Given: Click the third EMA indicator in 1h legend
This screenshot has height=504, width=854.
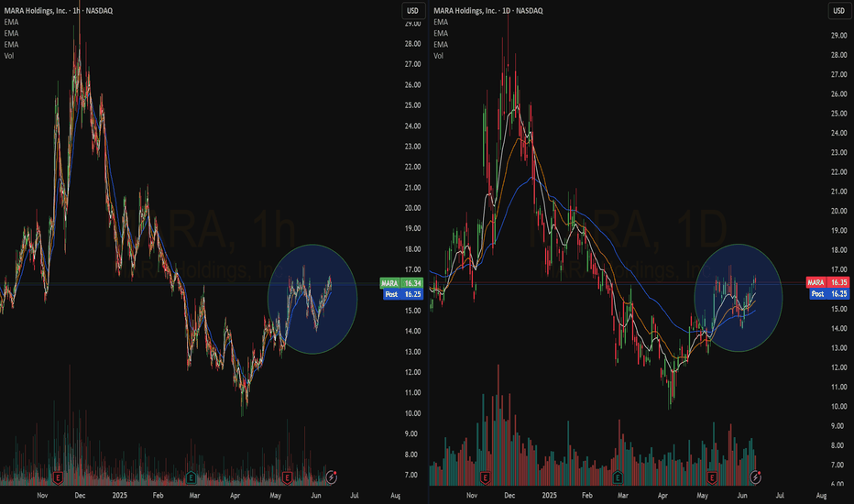Looking at the screenshot, I should point(11,45).
